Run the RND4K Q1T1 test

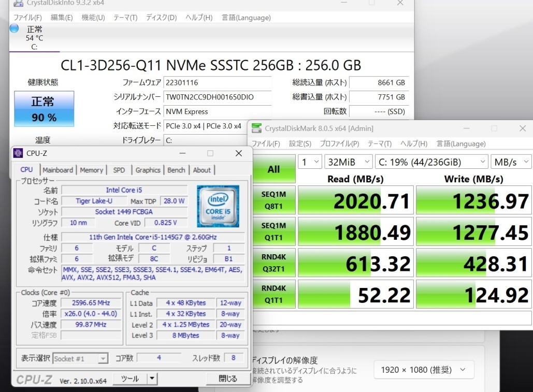click(273, 294)
